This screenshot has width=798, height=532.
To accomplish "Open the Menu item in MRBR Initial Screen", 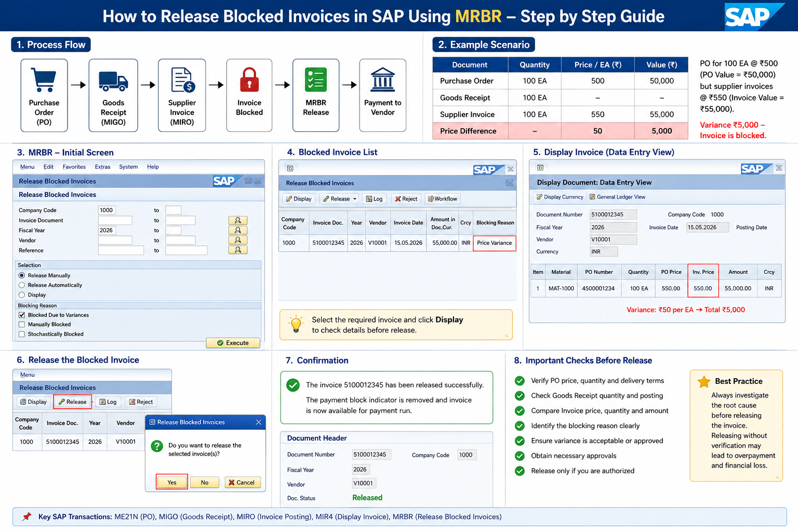I will (27, 167).
